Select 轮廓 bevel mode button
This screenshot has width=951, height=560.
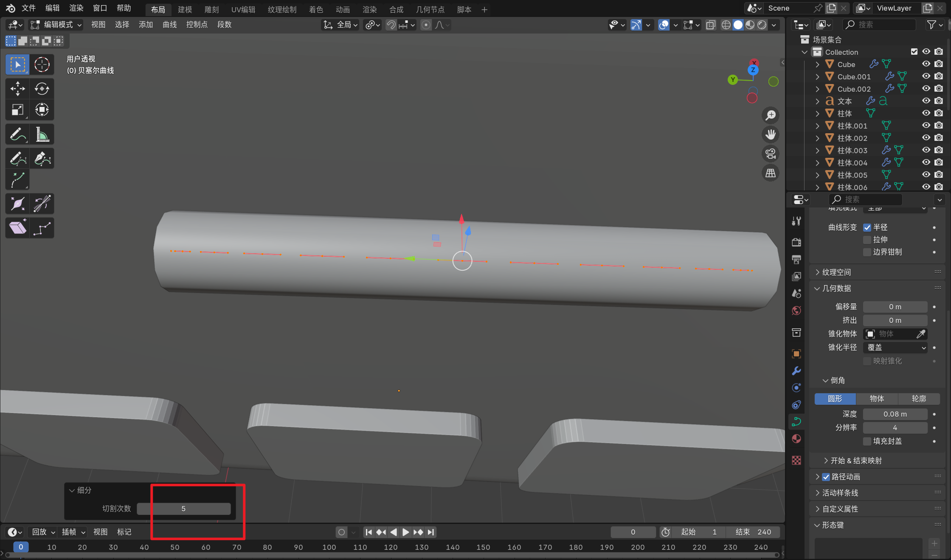[919, 399]
